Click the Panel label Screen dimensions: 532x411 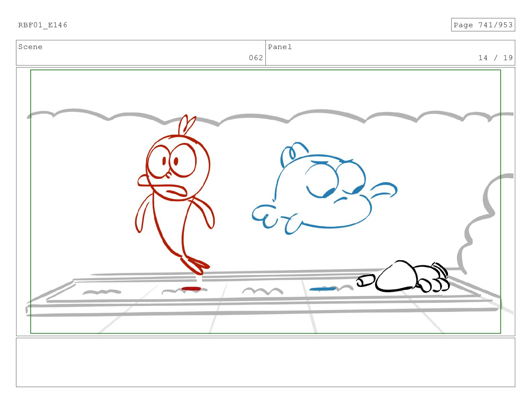coord(280,47)
